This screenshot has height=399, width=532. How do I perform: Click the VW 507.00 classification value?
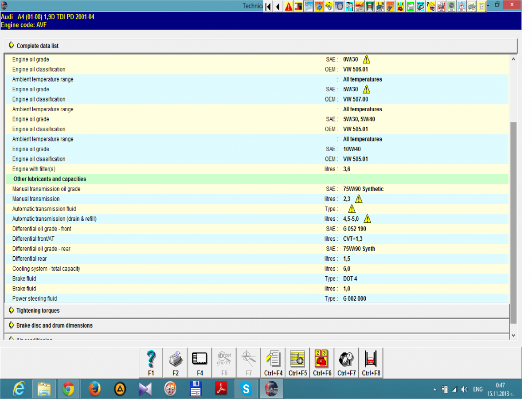(356, 99)
